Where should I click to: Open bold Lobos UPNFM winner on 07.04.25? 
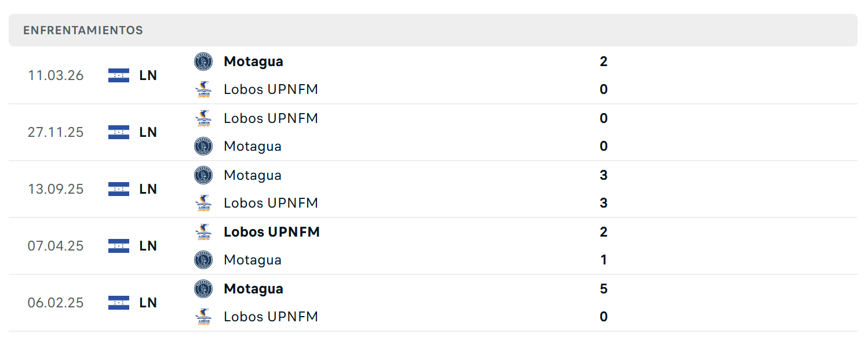[272, 232]
